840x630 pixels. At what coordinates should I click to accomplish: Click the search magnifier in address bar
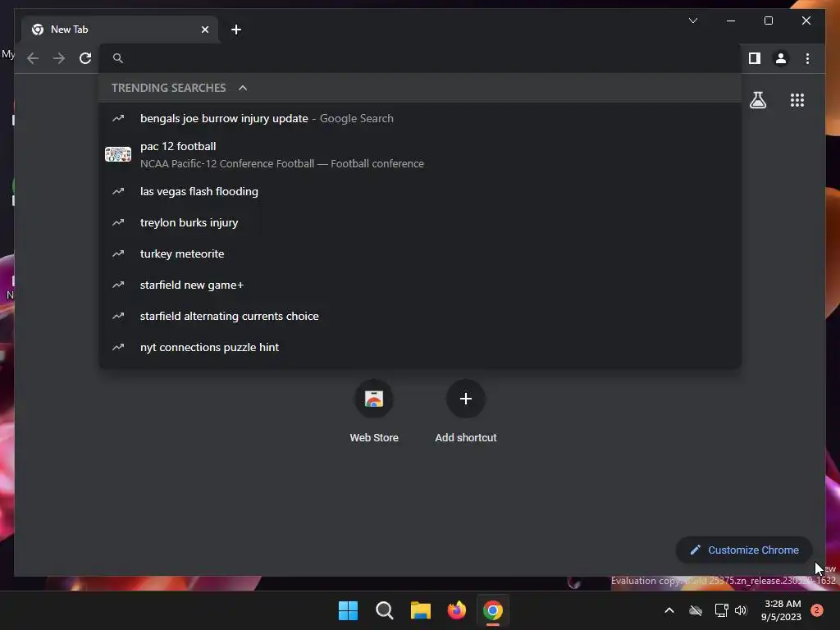118,58
